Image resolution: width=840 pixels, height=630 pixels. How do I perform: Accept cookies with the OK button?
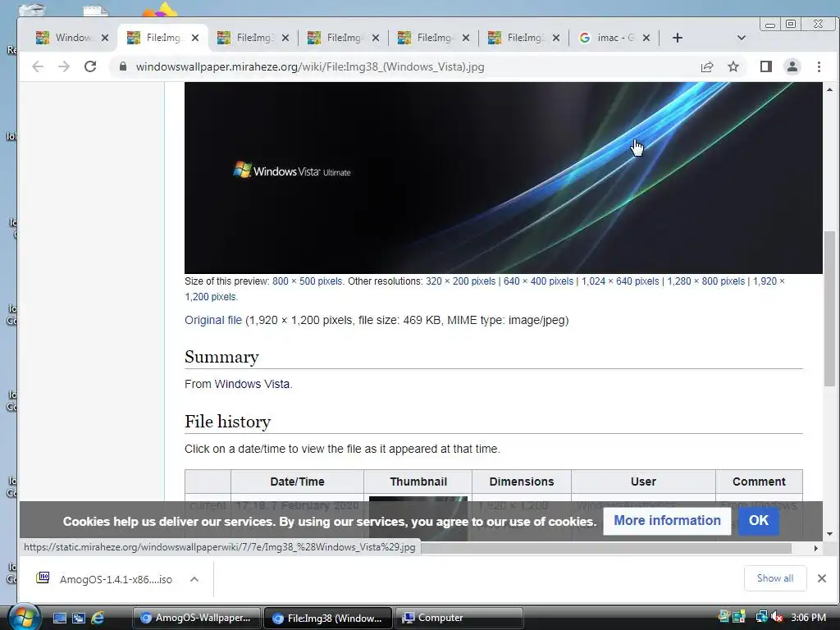[x=758, y=521]
